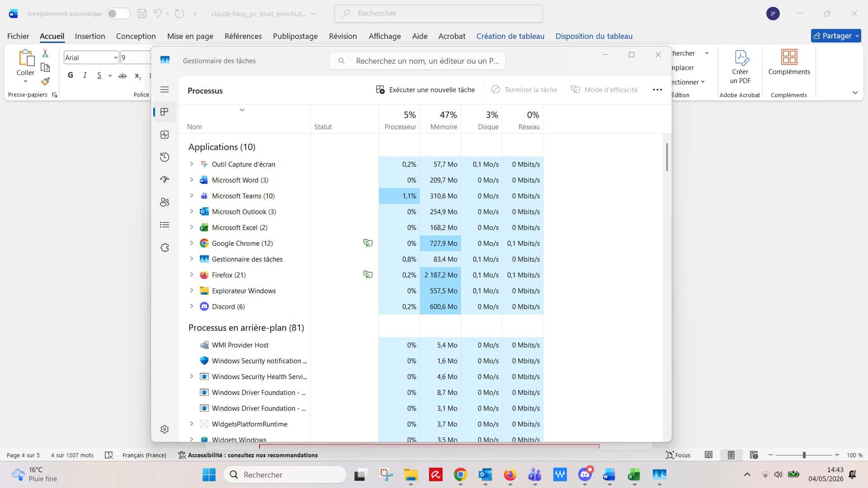Open the Disposition du tableau tab
868x488 pixels.
click(x=594, y=36)
